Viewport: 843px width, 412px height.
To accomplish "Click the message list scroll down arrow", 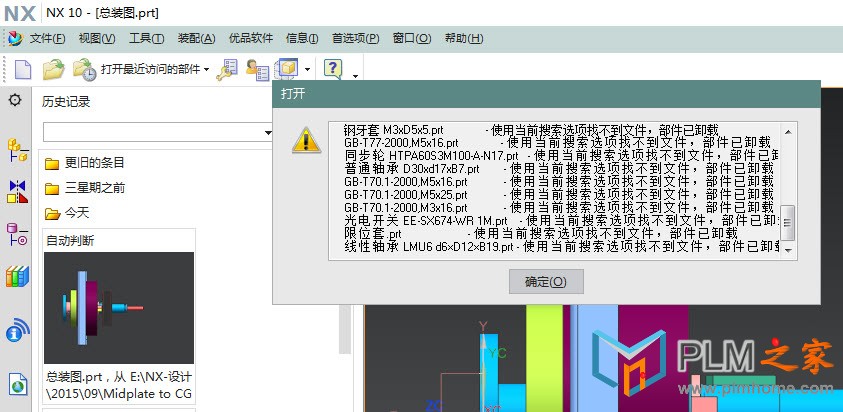I will (788, 250).
